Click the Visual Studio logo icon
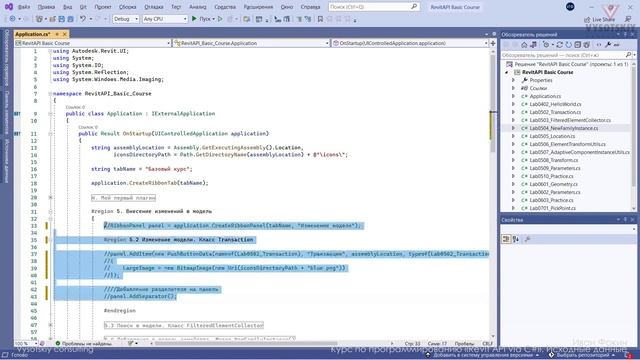This screenshot has width=640, height=360. [8, 7]
